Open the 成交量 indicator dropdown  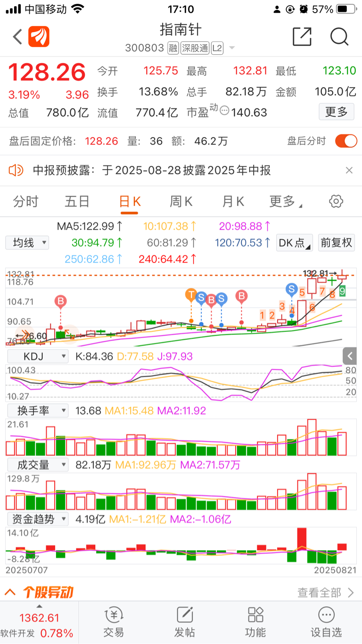pyautogui.click(x=38, y=465)
